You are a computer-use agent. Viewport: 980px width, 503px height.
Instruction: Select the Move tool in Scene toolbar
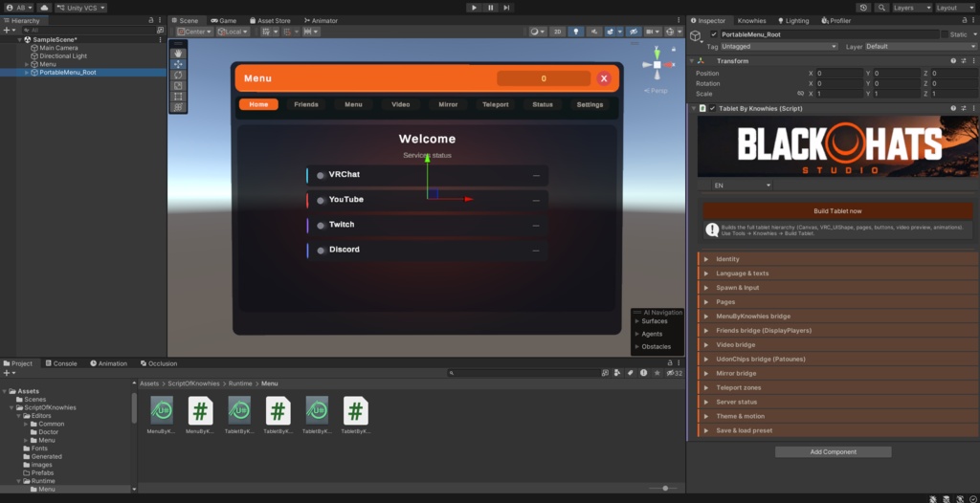click(x=178, y=64)
